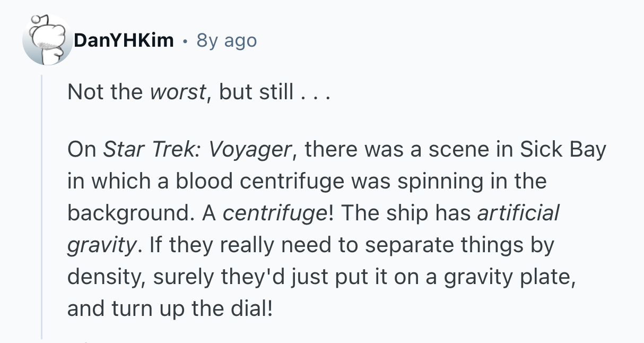Open the DanYHKim username profile link
Screen dimensions: 644x343
click(x=124, y=40)
